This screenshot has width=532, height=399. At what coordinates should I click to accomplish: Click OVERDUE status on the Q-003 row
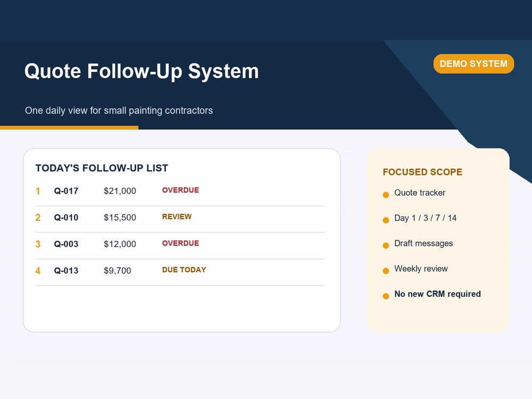coord(180,243)
